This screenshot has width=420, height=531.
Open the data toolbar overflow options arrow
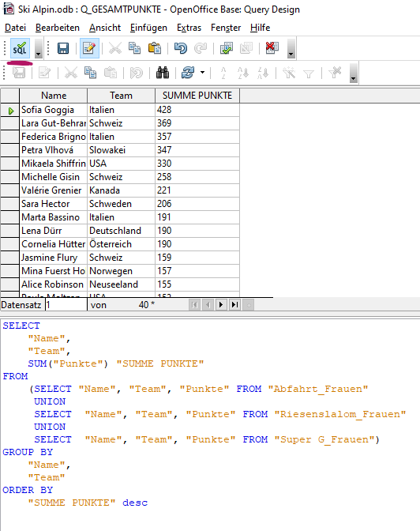click(x=354, y=73)
